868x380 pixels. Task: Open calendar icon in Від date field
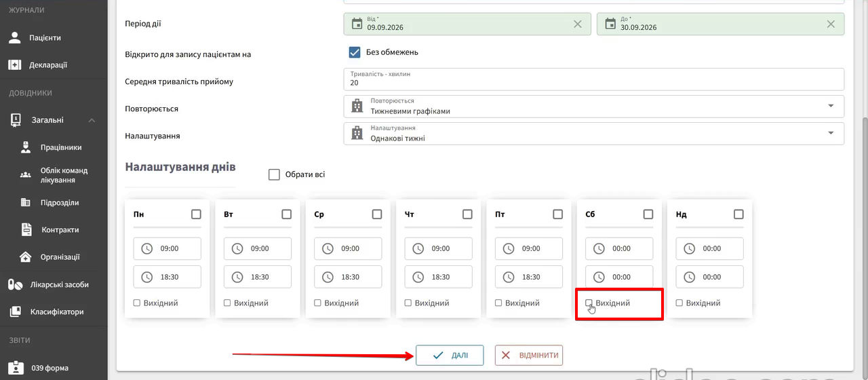pos(357,24)
